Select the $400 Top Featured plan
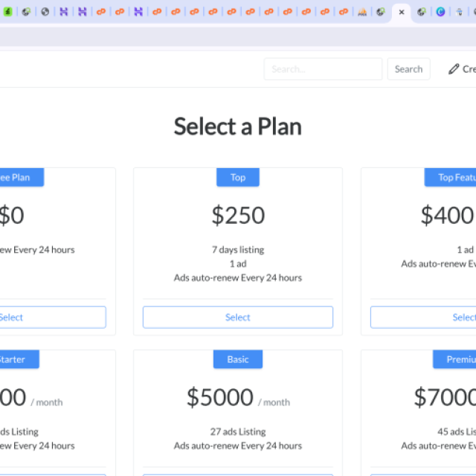476x476 pixels. [x=423, y=318]
